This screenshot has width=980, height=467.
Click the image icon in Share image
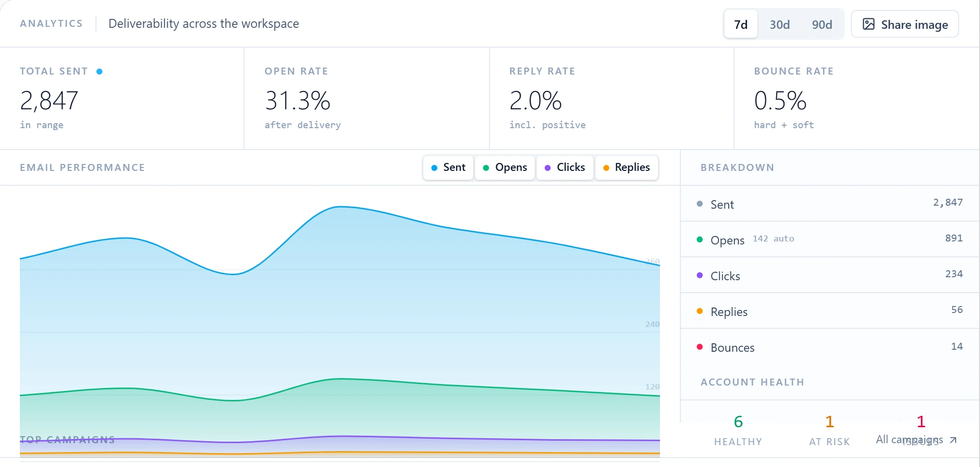pyautogui.click(x=868, y=24)
